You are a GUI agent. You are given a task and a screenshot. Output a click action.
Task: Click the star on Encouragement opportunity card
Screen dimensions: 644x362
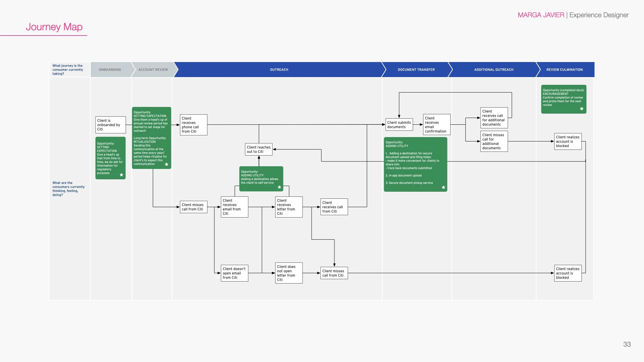click(582, 109)
